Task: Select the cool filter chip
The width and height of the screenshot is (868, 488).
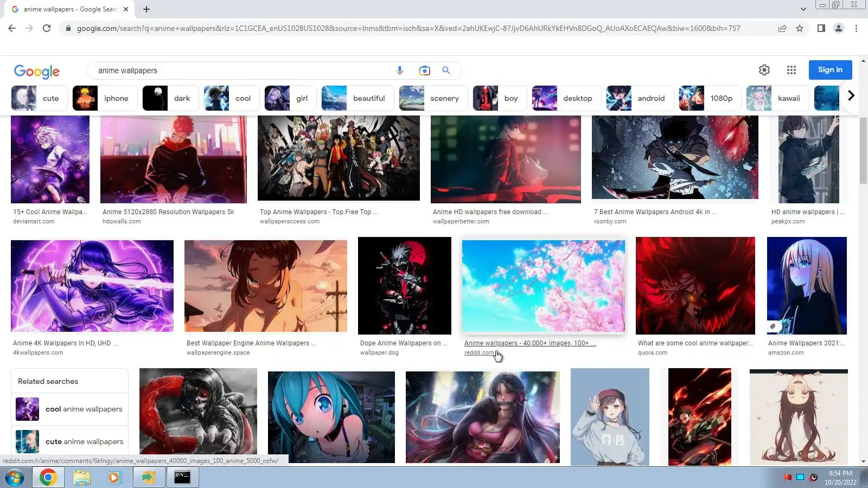Action: pos(232,98)
